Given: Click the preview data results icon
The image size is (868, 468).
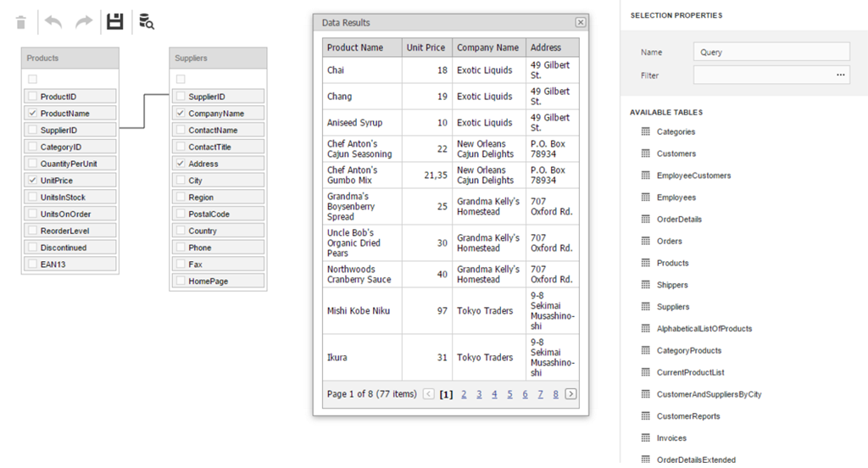Looking at the screenshot, I should tap(147, 22).
